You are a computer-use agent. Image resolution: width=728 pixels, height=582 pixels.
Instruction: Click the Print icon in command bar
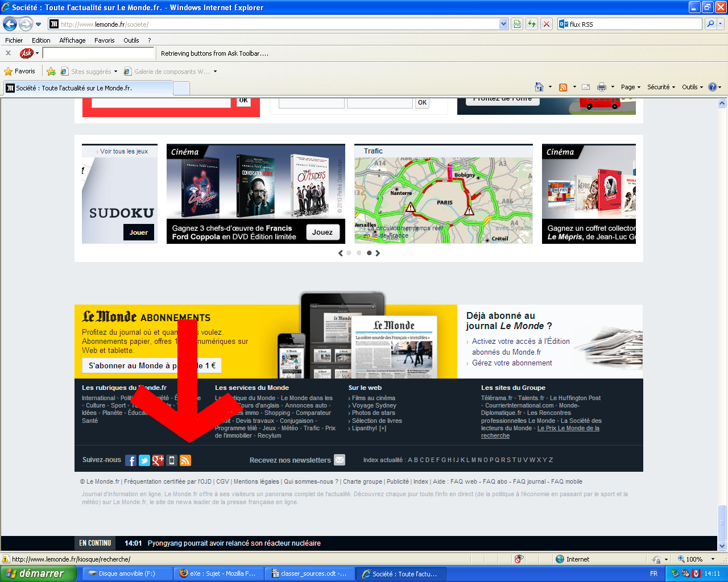[602, 87]
